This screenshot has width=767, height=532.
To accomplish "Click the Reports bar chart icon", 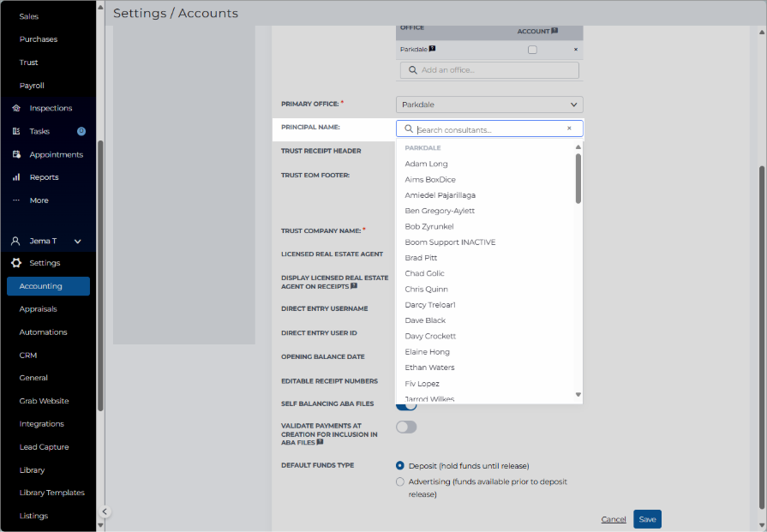I will pos(16,177).
